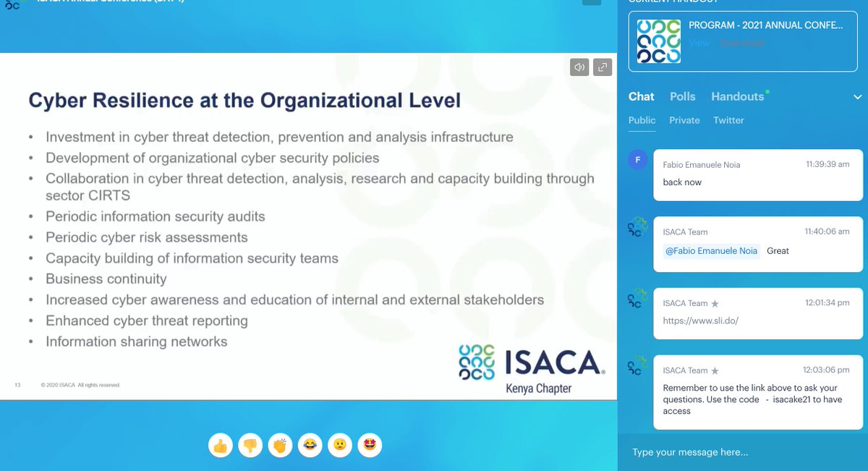Click ISACA Team avatar beside 12:03:06 message

(637, 365)
